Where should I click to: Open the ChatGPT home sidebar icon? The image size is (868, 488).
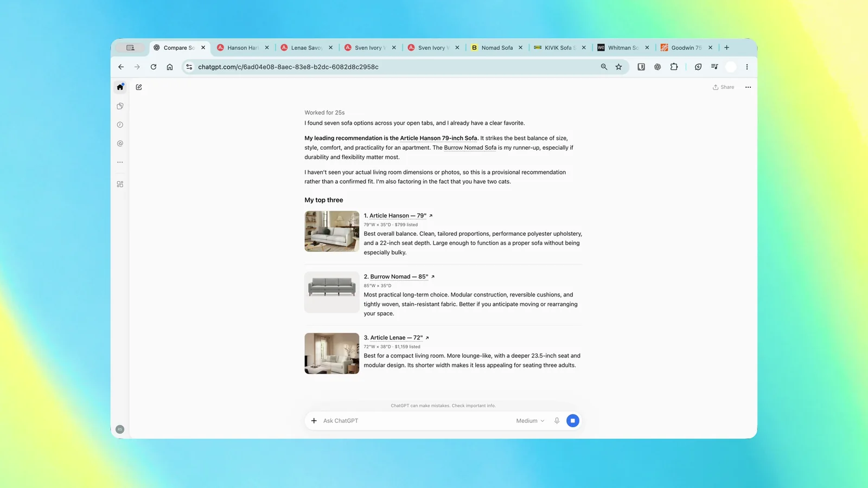click(120, 87)
